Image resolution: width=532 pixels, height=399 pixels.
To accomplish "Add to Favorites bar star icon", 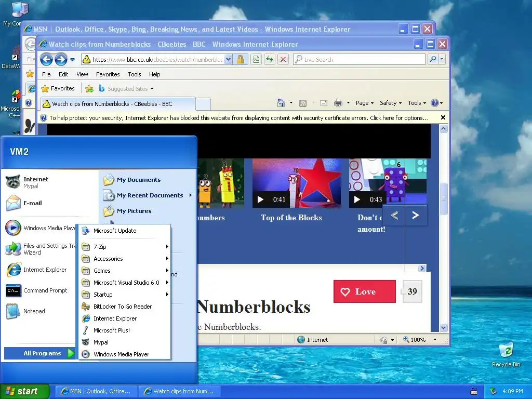I will point(89,89).
